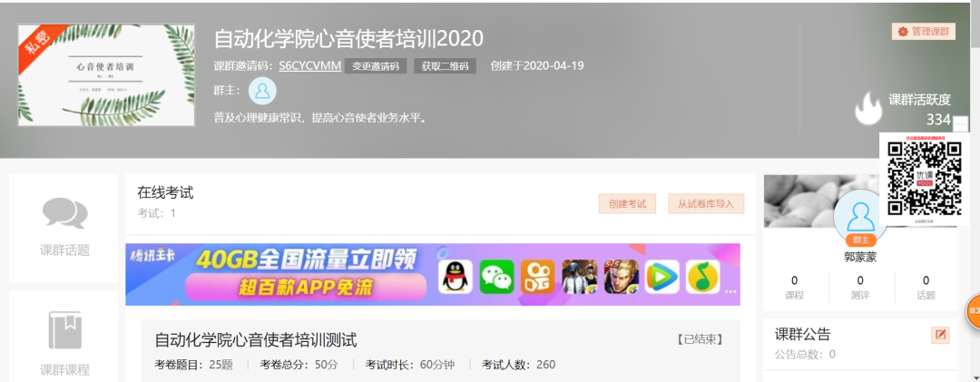Open the invitation code S6CYCVMM link
The height and width of the screenshot is (382, 980).
(x=309, y=66)
